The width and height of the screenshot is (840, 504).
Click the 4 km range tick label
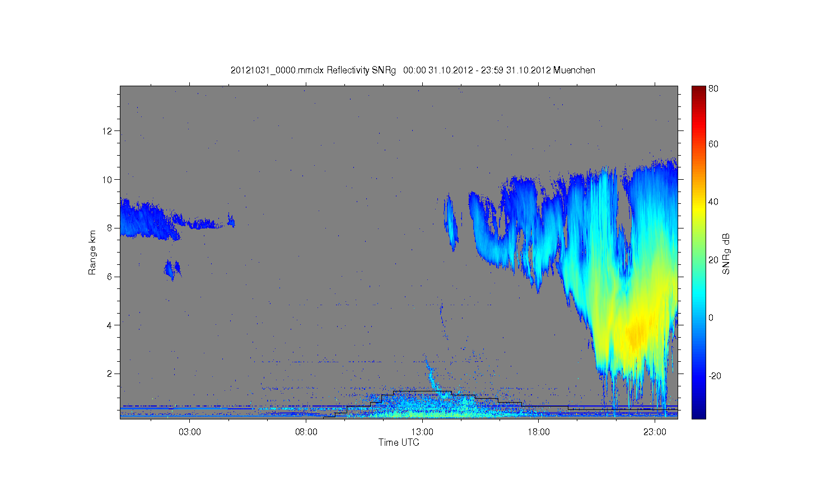coord(110,325)
